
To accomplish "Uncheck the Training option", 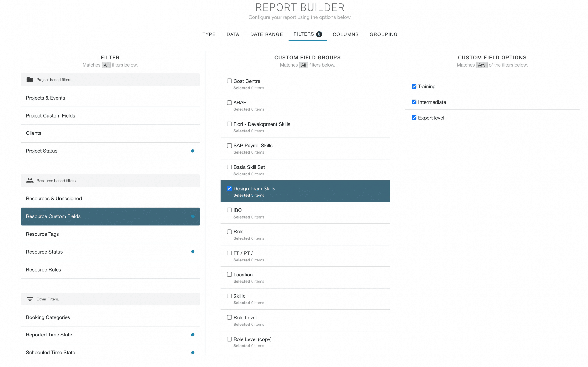I will point(414,86).
